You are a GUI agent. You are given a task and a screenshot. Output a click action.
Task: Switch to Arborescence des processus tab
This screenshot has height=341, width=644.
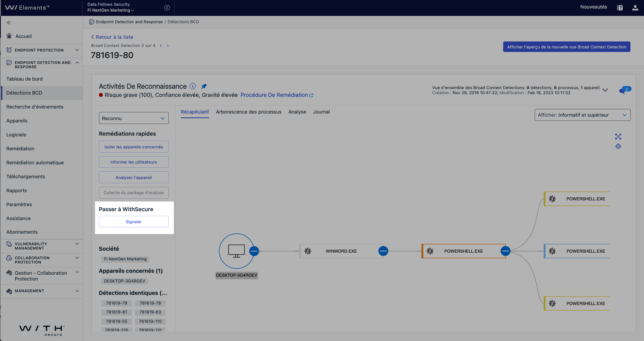(249, 112)
